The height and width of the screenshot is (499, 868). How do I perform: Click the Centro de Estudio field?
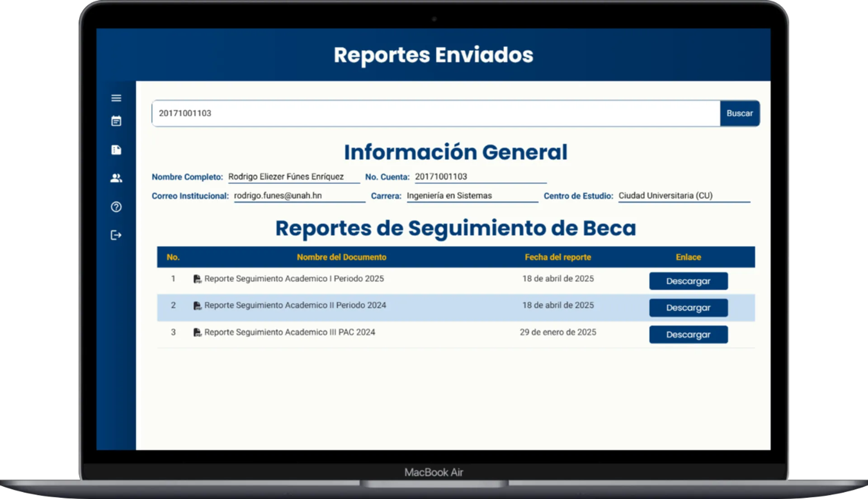click(684, 196)
